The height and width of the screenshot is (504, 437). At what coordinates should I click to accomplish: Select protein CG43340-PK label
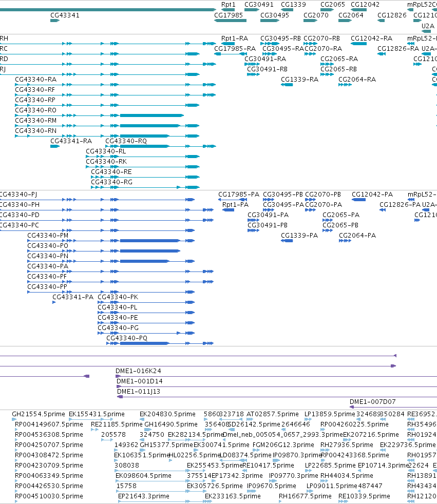pyautogui.click(x=118, y=297)
